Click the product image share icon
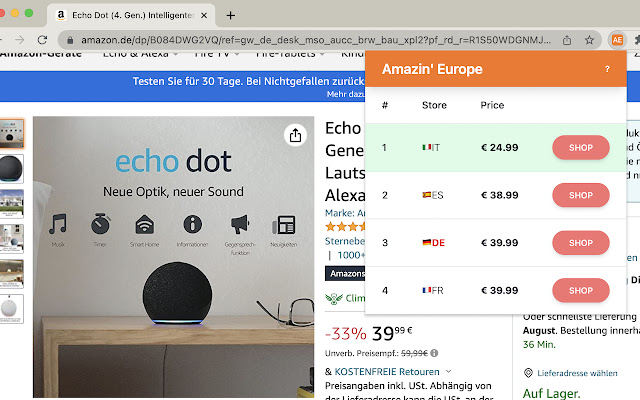The width and height of the screenshot is (640, 400). click(x=295, y=135)
